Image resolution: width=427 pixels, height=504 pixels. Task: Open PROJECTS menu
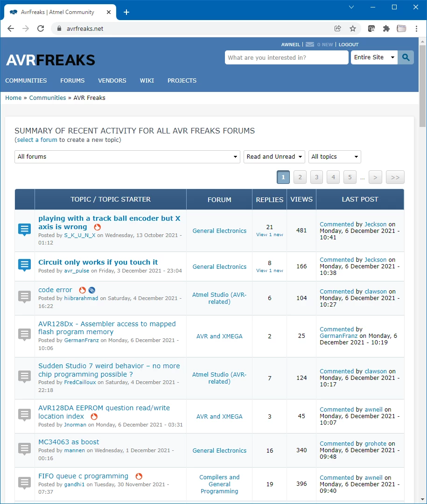pos(182,81)
